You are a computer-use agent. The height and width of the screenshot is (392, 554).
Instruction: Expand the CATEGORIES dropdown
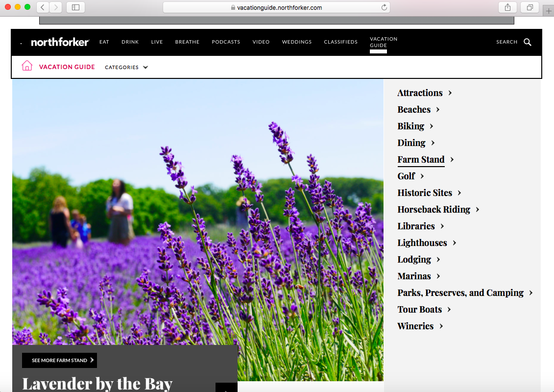tap(126, 67)
